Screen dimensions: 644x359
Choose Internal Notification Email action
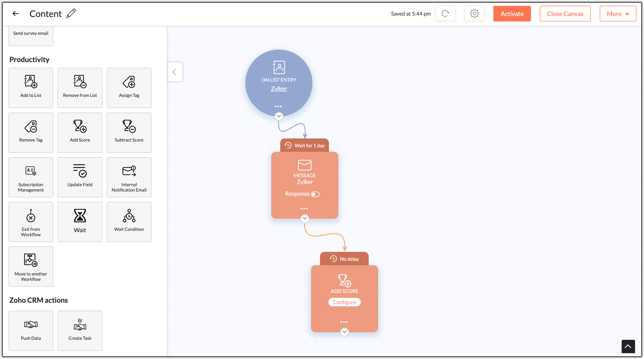(x=129, y=177)
